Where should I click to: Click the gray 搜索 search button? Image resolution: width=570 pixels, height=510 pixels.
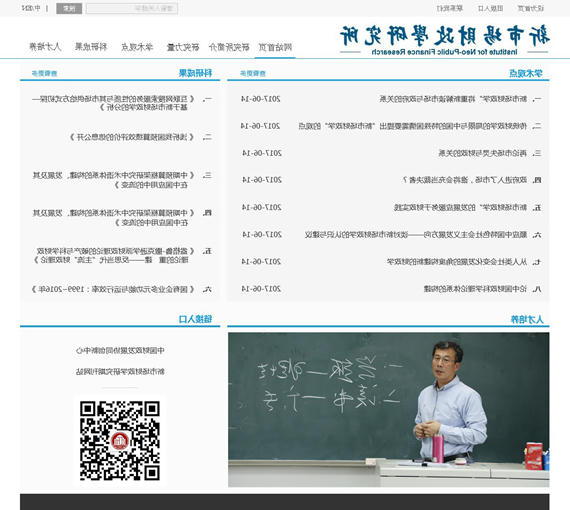pyautogui.click(x=69, y=8)
